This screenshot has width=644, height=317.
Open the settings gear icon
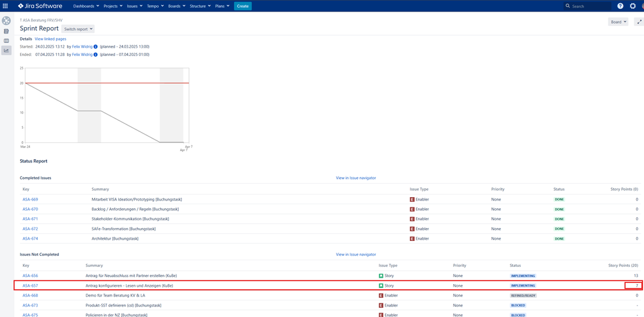click(x=632, y=6)
